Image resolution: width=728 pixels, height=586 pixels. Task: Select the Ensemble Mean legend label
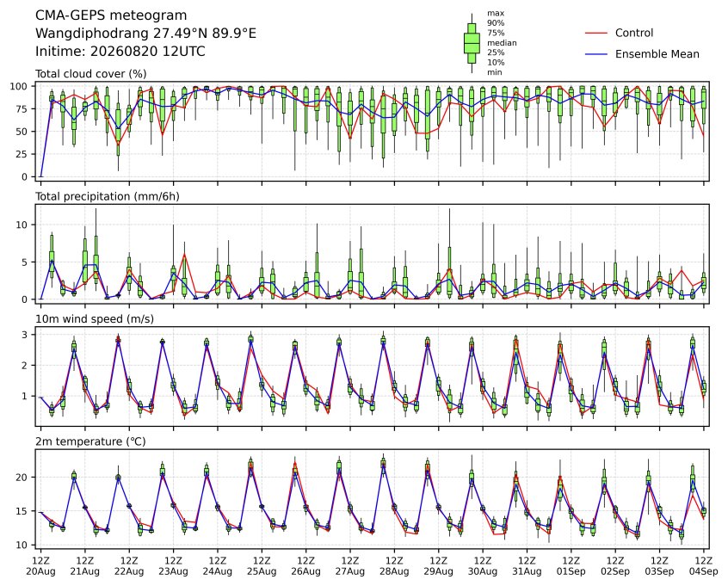(x=657, y=54)
